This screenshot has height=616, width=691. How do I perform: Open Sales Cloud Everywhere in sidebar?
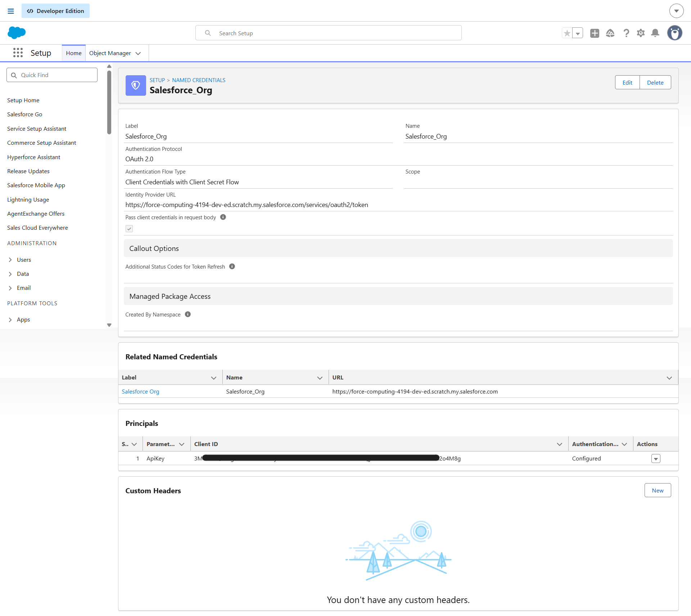click(x=38, y=228)
